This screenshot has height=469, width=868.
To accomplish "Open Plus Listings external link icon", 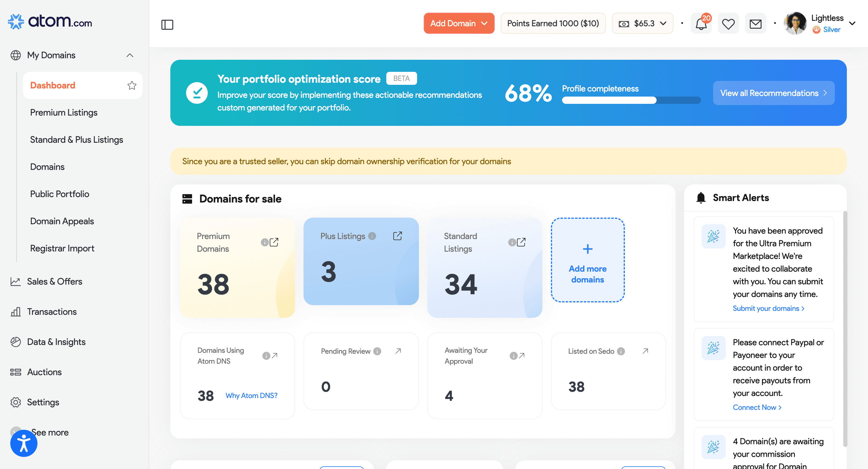I will (x=398, y=236).
